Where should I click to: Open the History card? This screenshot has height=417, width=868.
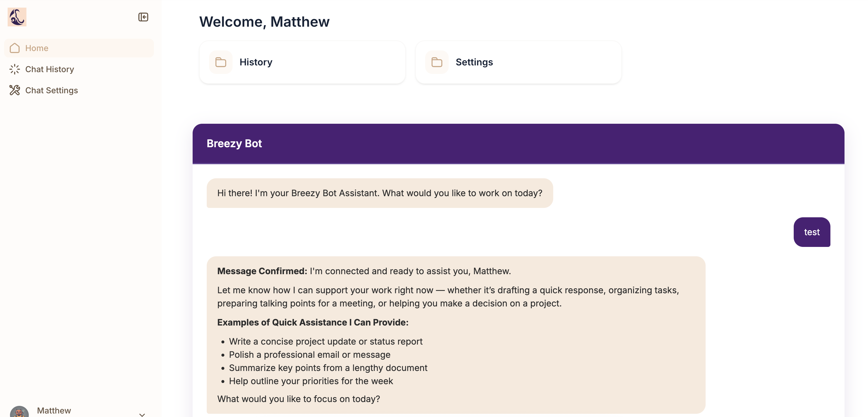pyautogui.click(x=302, y=62)
